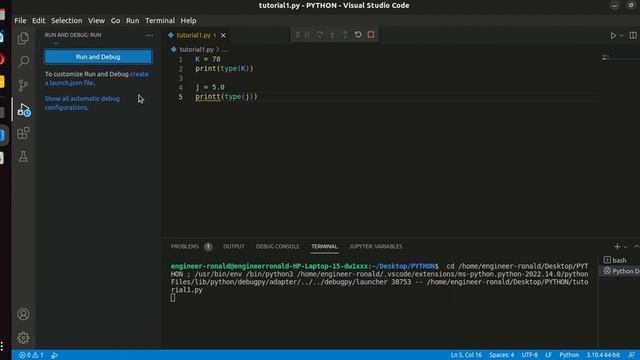Open the Manage gear settings icon
The image size is (640, 360).
point(23,338)
